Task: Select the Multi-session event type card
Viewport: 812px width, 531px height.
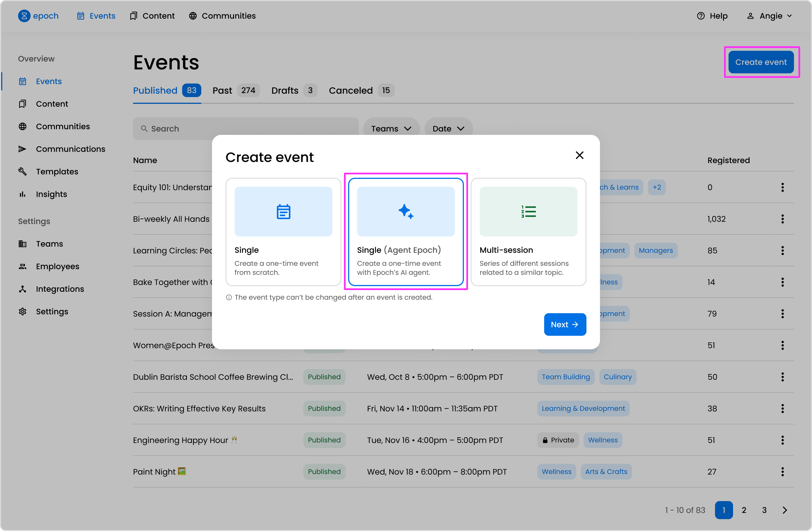Action: [528, 232]
